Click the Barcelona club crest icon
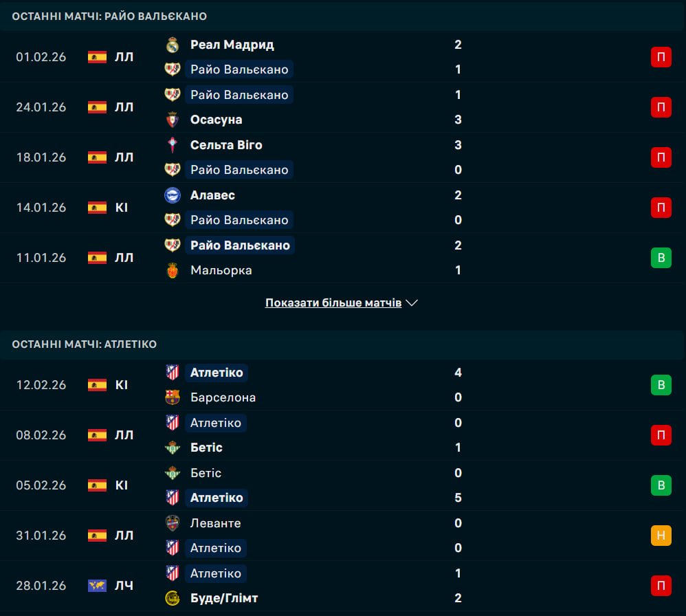Viewport: 686px width, 616px height. click(172, 397)
